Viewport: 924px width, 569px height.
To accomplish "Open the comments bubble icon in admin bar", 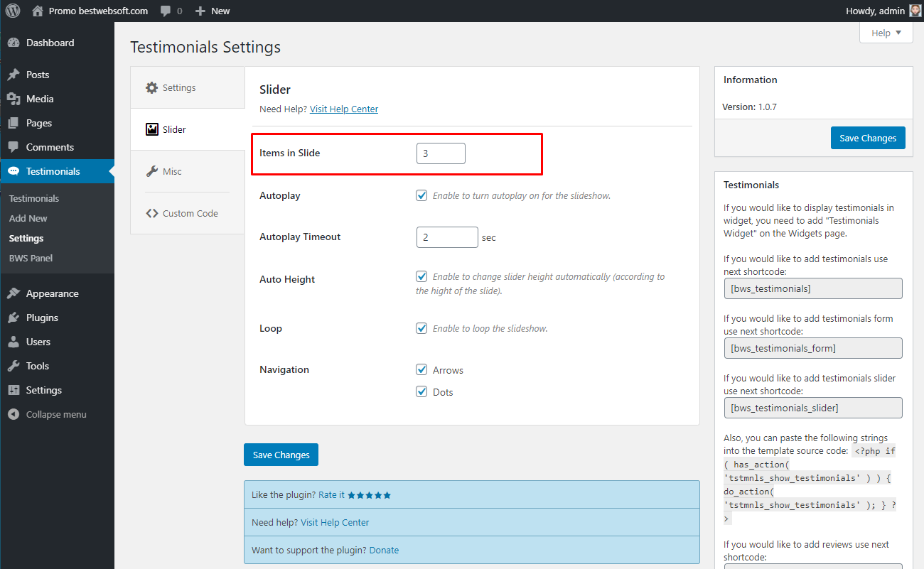I will (x=166, y=11).
